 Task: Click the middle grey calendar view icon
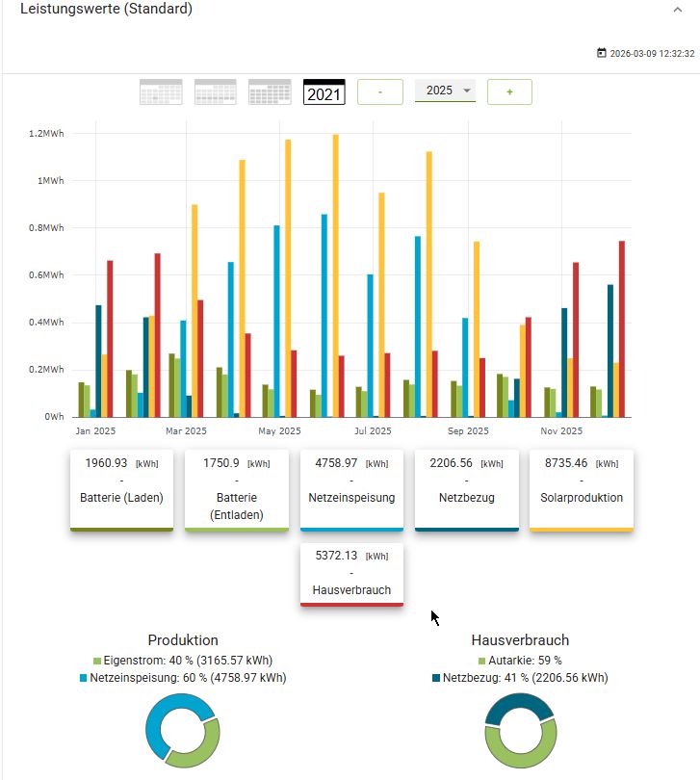click(x=216, y=92)
